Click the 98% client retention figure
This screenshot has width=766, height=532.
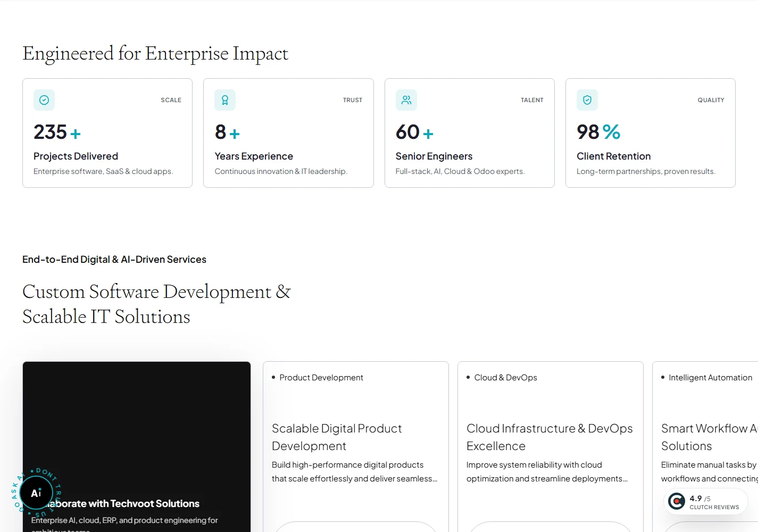598,132
